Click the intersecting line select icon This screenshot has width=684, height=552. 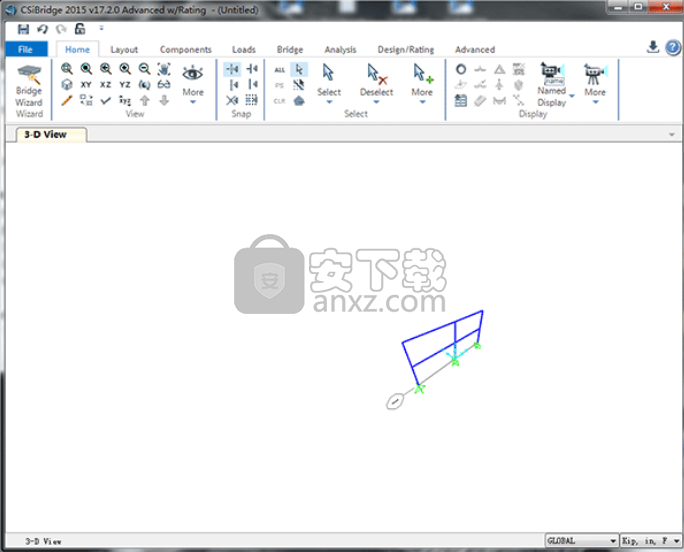299,85
